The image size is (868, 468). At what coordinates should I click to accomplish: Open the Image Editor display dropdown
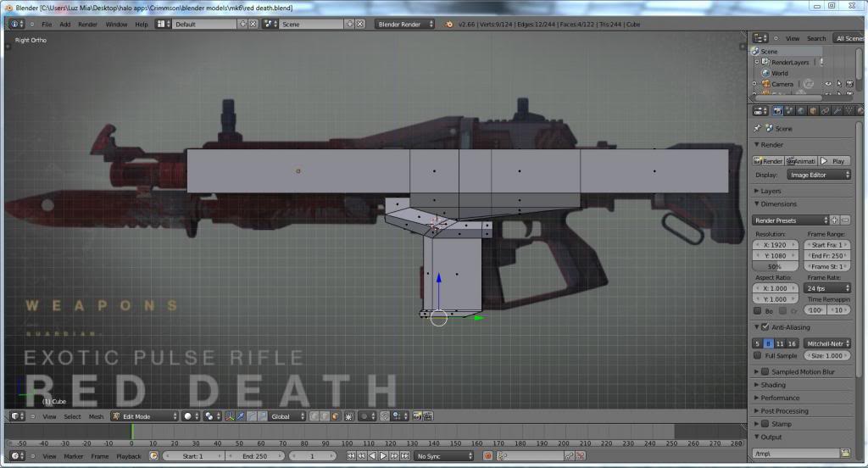coord(819,175)
